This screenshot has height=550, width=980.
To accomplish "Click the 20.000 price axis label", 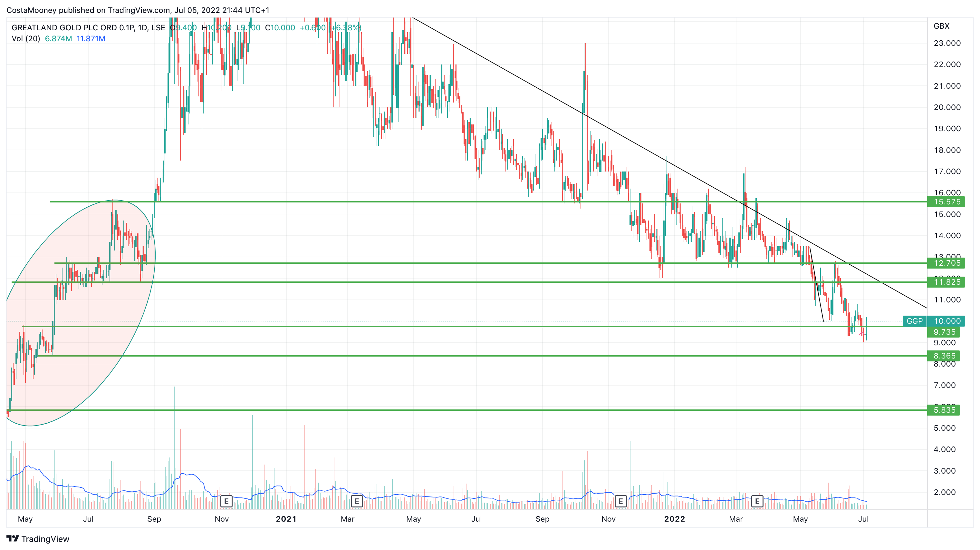I will point(947,107).
